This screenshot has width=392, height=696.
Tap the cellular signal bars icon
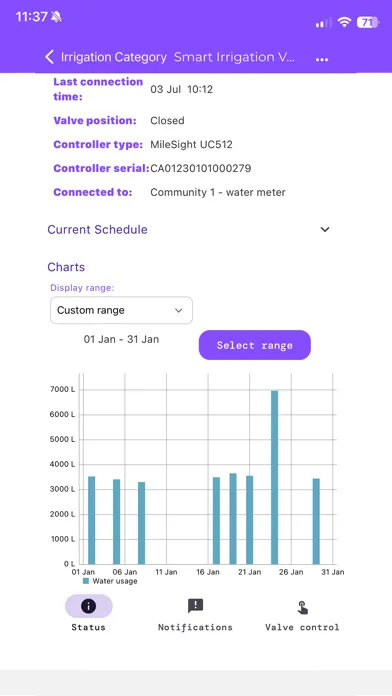(324, 22)
